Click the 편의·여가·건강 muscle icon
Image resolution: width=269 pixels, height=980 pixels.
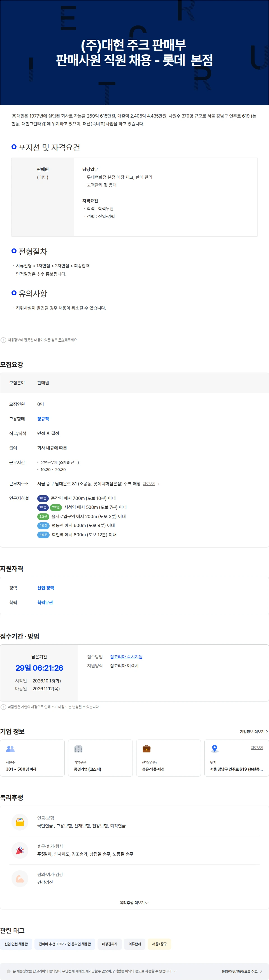pos(20,878)
